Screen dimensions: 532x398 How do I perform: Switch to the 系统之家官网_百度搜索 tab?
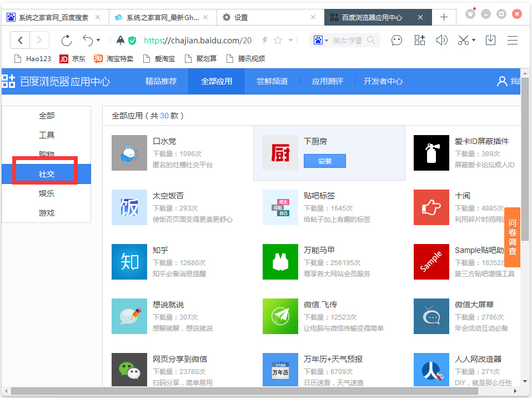coord(55,17)
